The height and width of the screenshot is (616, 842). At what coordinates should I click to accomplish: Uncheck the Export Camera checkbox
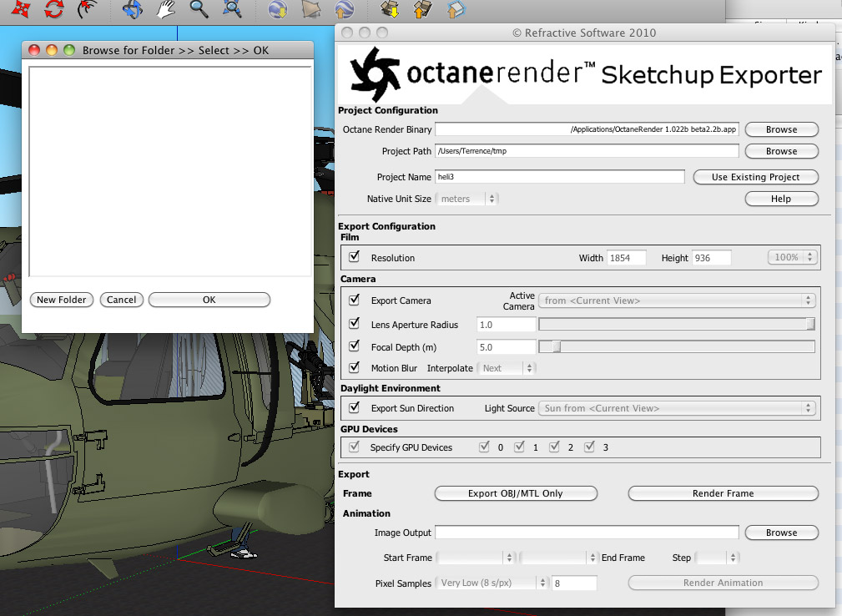pyautogui.click(x=354, y=300)
